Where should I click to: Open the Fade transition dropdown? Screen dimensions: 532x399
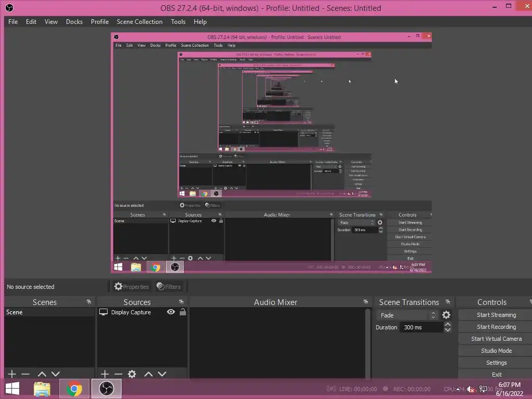click(407, 315)
